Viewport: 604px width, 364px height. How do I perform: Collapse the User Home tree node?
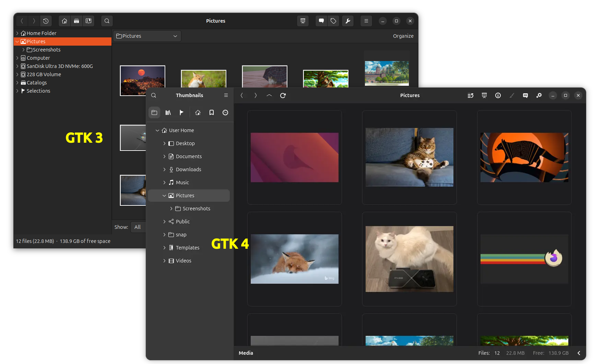pyautogui.click(x=157, y=130)
